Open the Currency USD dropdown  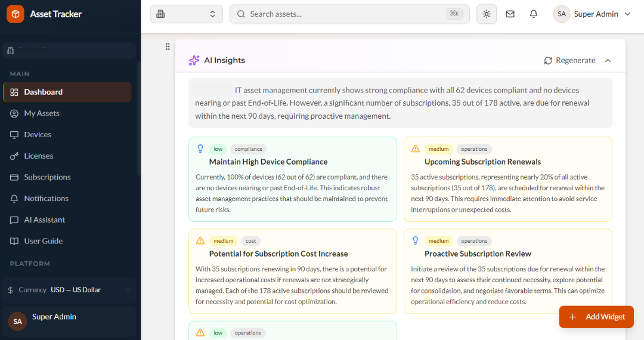point(69,290)
